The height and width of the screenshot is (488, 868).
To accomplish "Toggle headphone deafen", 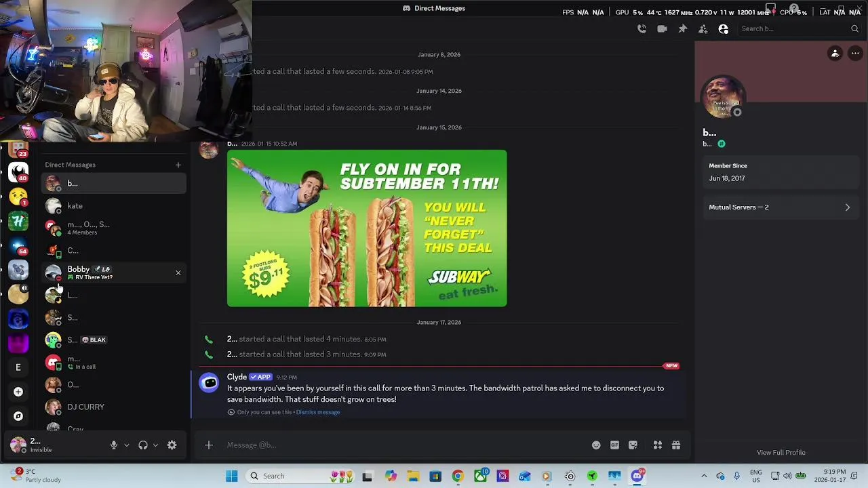I will (x=143, y=445).
